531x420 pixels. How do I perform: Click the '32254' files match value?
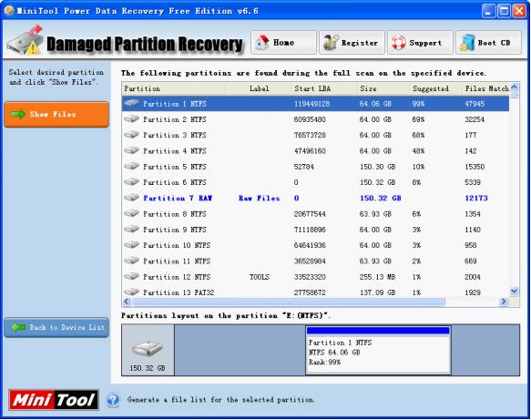[475, 119]
